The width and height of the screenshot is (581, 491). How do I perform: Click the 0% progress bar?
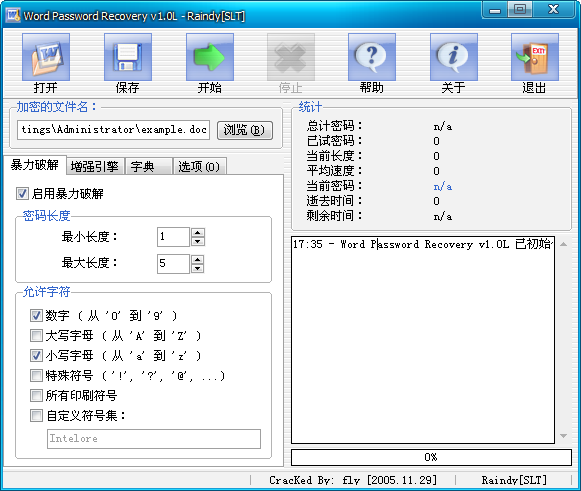(x=431, y=457)
